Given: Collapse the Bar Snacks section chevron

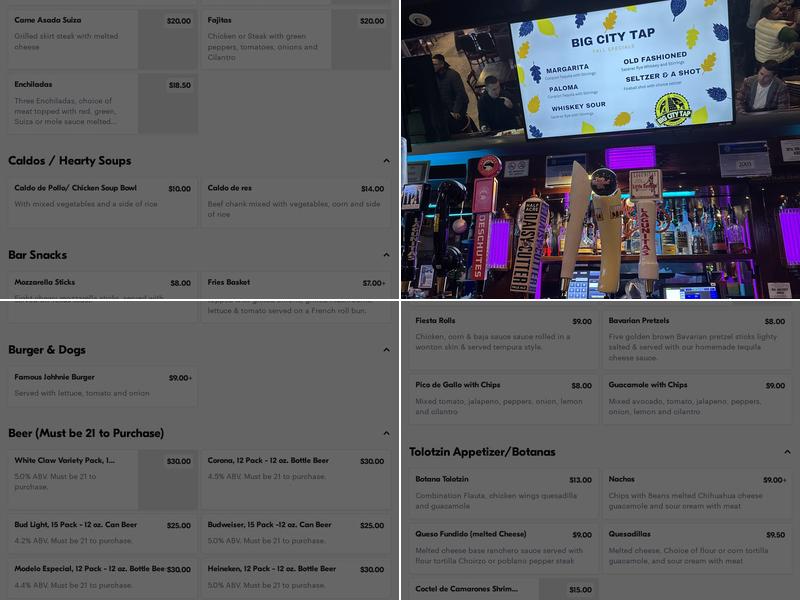Looking at the screenshot, I should point(386,256).
